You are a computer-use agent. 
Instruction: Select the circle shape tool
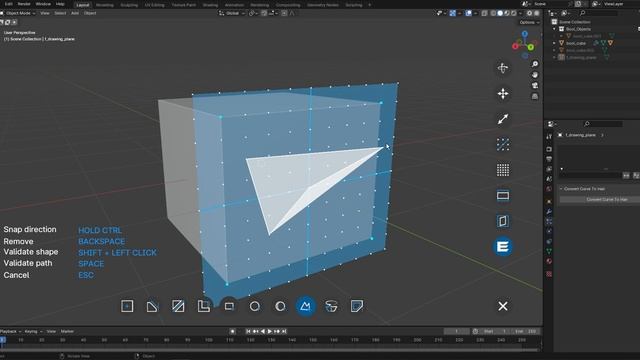tap(255, 306)
